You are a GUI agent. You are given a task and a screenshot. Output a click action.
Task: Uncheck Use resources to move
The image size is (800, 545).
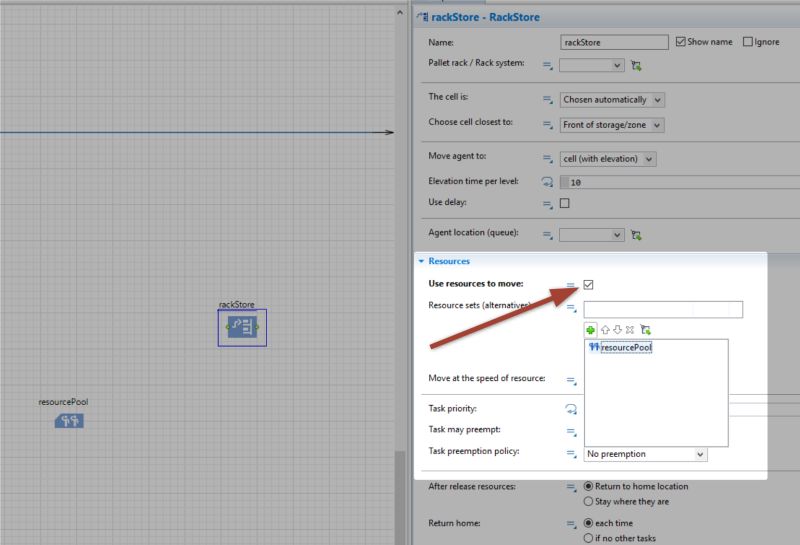point(588,285)
